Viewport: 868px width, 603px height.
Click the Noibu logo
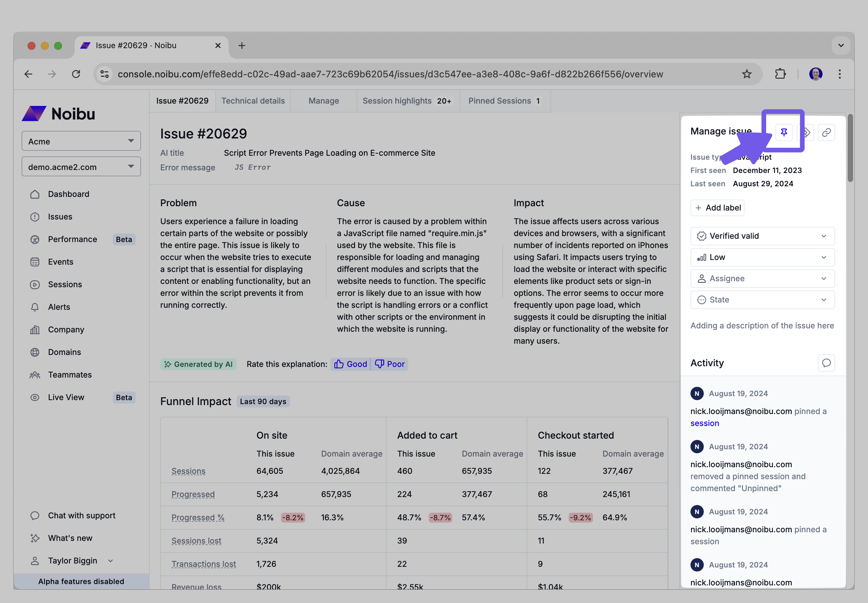[58, 114]
